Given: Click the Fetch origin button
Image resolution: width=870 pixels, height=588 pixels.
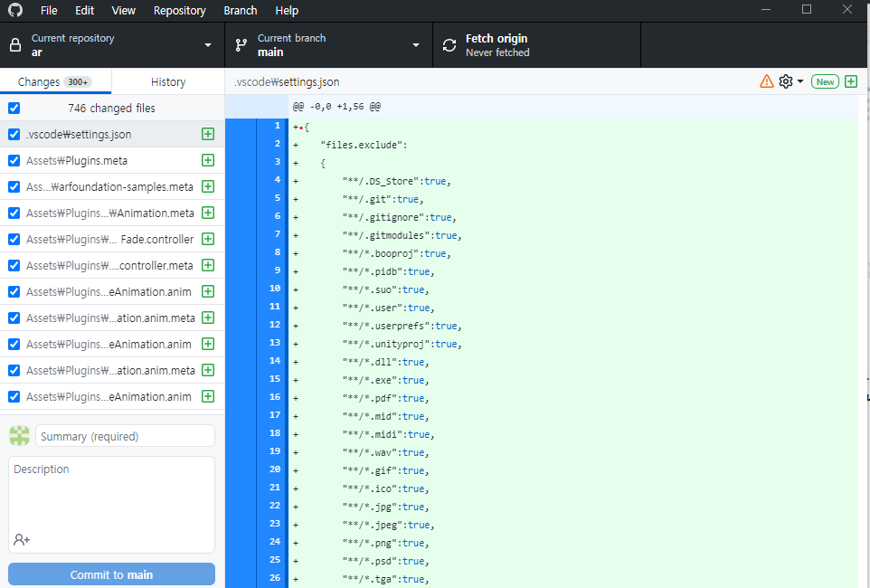Looking at the screenshot, I should click(x=536, y=45).
